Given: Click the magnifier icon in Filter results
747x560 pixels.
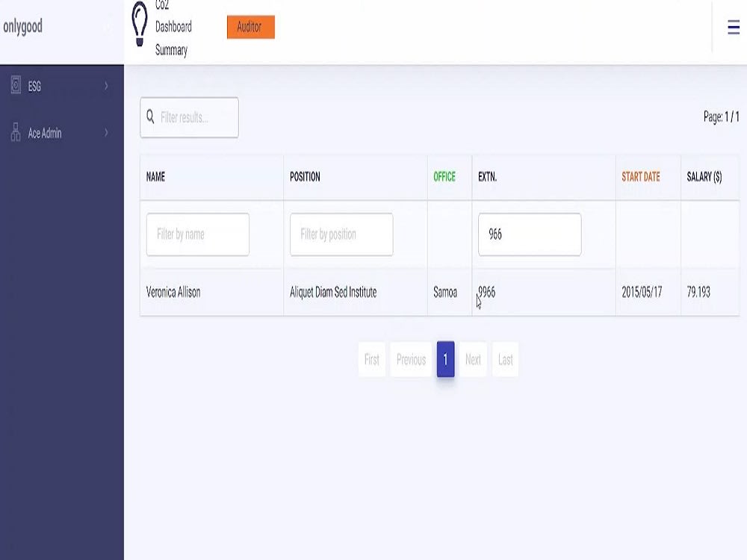Looking at the screenshot, I should tap(150, 116).
